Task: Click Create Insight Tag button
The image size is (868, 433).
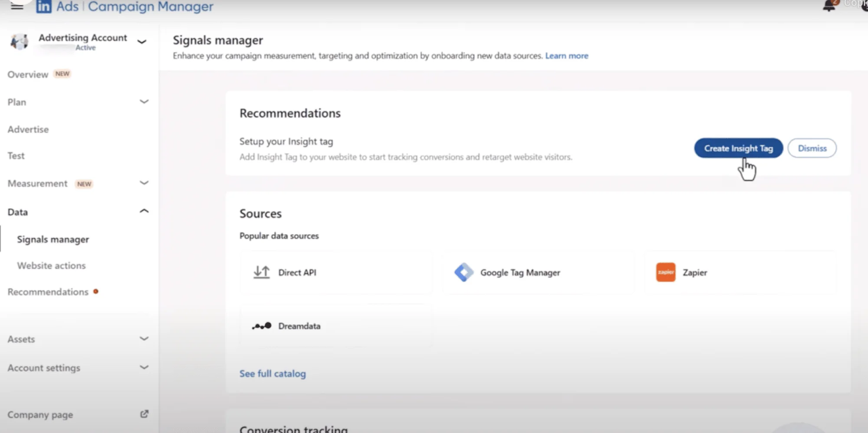Action: click(x=738, y=148)
